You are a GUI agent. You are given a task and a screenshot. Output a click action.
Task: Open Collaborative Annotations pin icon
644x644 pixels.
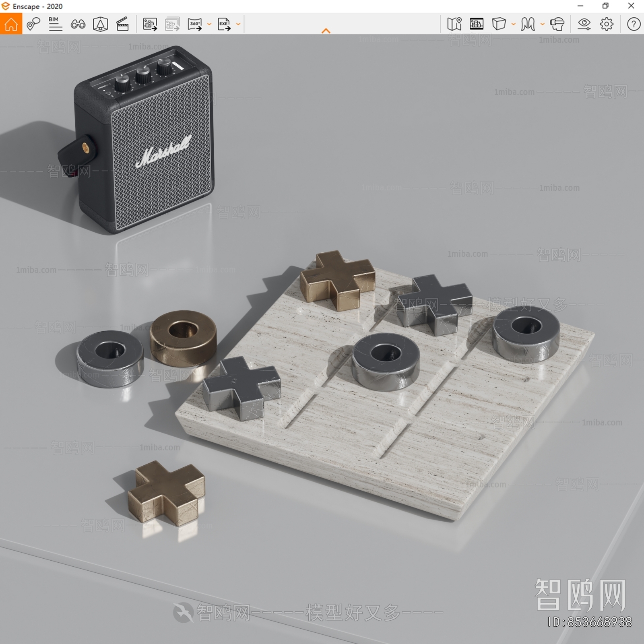(33, 24)
